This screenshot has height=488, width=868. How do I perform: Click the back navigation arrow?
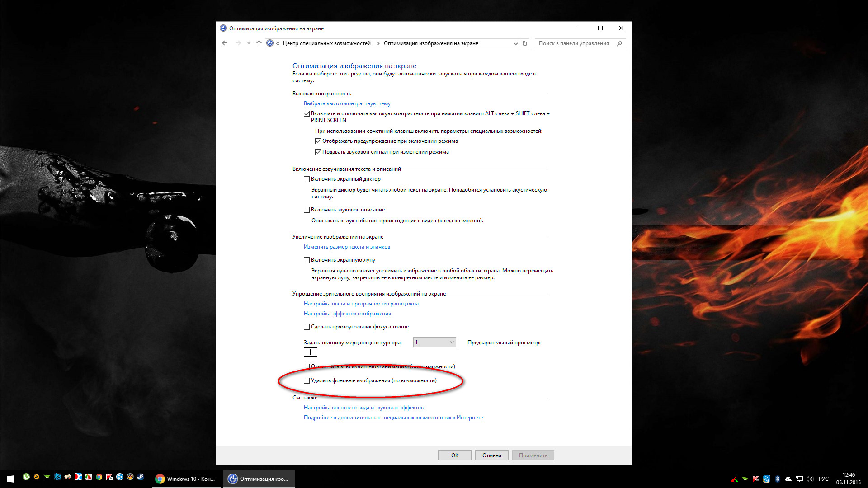coord(225,43)
